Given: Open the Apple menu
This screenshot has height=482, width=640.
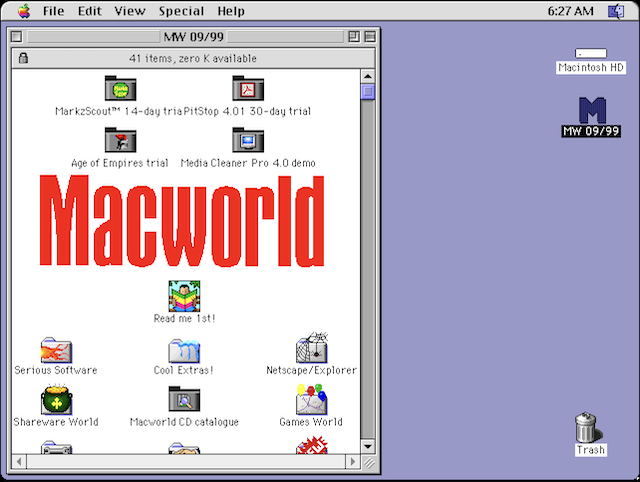Looking at the screenshot, I should (24, 11).
